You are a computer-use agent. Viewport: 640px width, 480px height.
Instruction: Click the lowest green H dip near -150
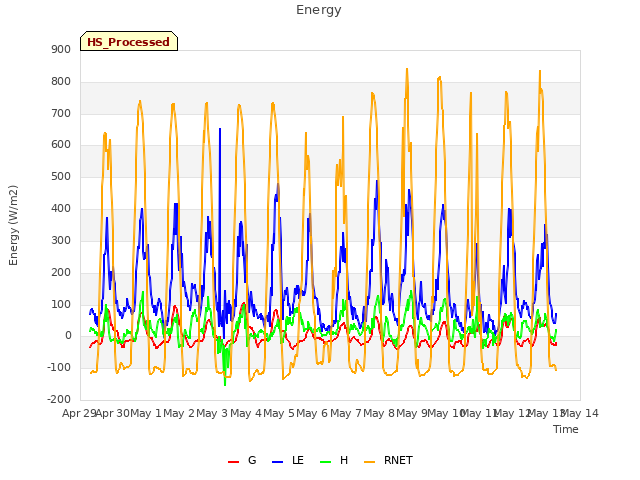tap(225, 384)
